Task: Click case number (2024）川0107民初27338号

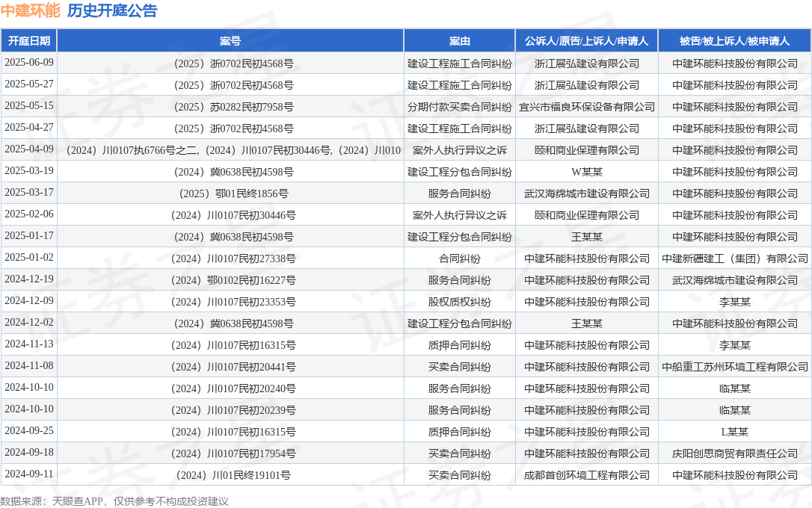Action: click(x=233, y=258)
